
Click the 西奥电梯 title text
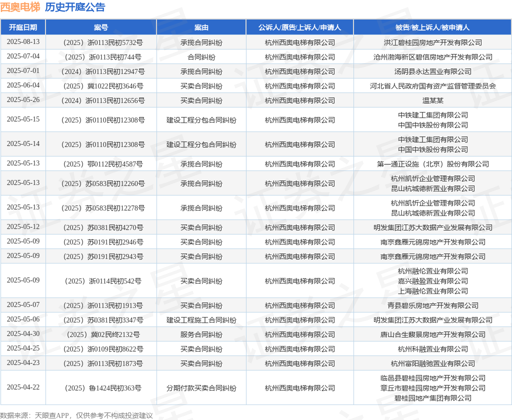tap(20, 7)
